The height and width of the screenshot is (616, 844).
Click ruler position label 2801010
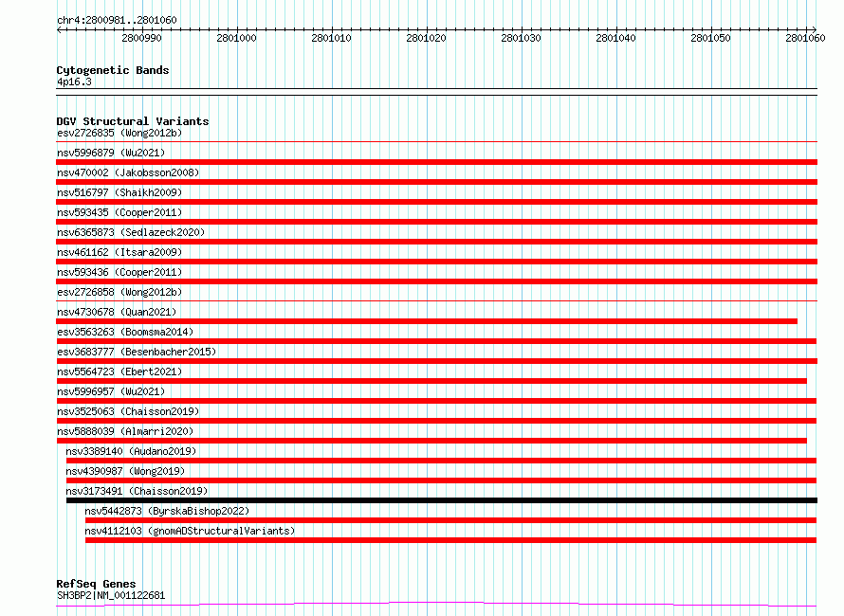(x=331, y=38)
